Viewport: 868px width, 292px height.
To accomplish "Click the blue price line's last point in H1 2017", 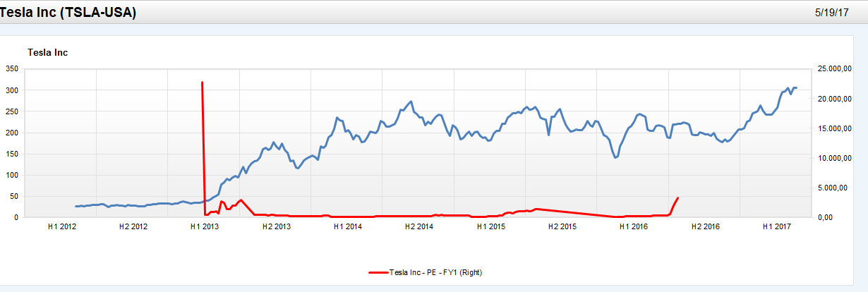I will (796, 88).
